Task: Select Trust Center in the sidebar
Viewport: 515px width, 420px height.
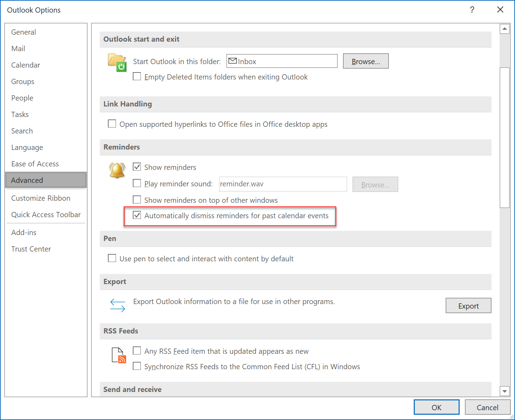Action: coord(31,249)
